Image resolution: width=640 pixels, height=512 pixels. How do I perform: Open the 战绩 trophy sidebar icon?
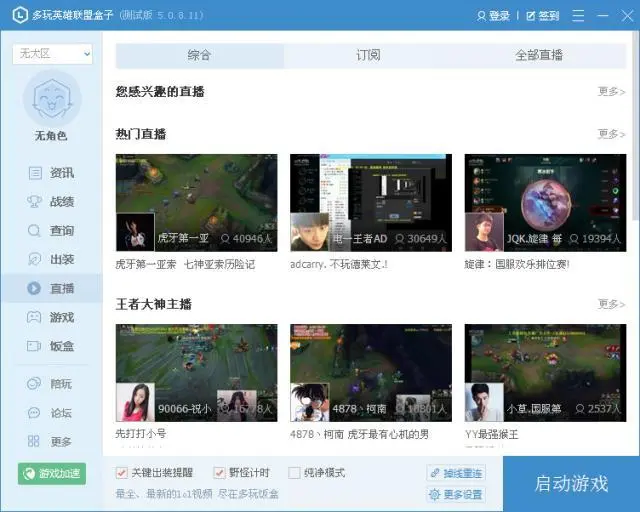click(34, 202)
